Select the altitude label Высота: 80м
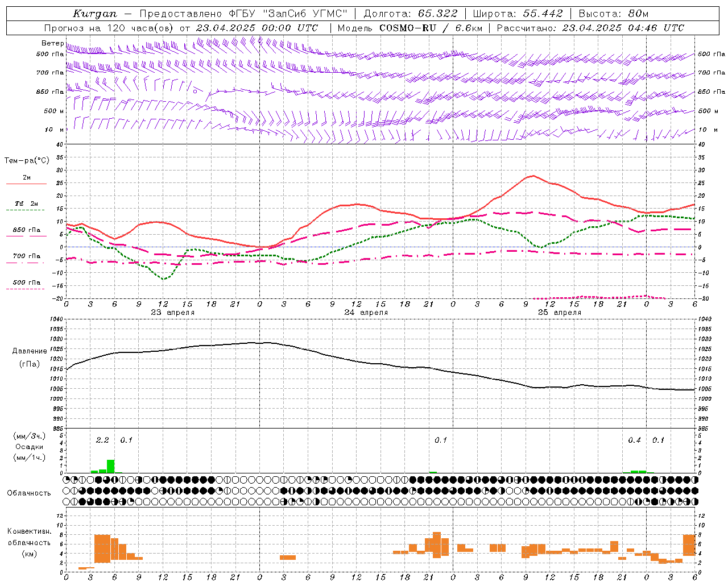Viewport: 728px width, 582px height. point(613,14)
